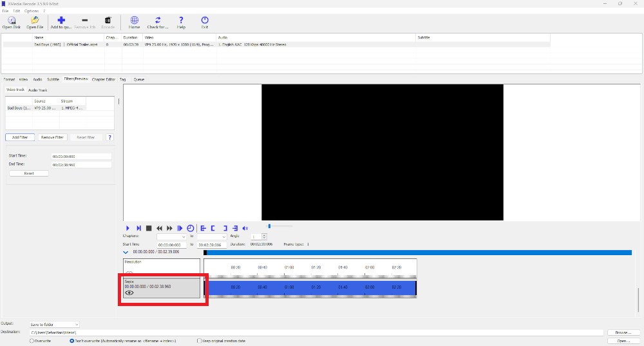Click the filter Start Time input field

point(81,157)
